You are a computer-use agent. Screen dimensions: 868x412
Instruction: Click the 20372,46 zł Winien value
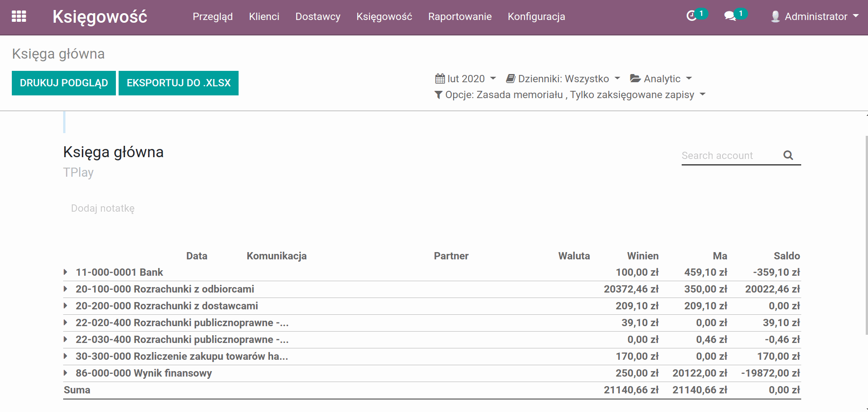pyautogui.click(x=631, y=289)
